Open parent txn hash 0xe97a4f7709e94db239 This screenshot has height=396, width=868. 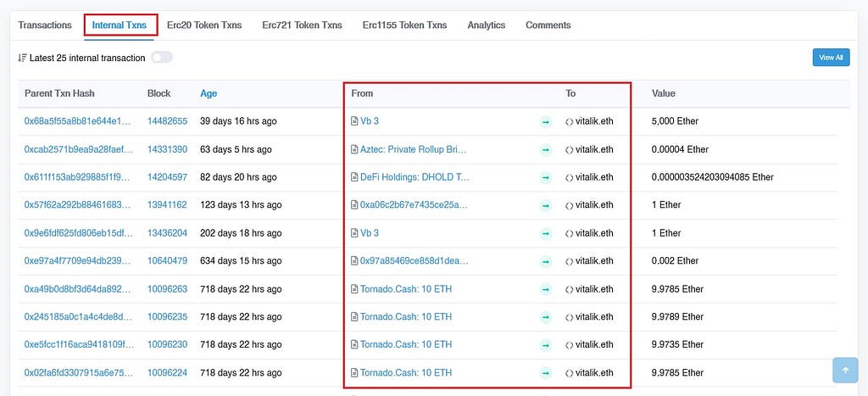coord(77,261)
